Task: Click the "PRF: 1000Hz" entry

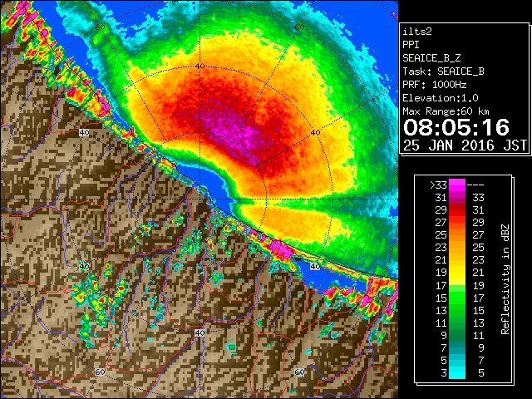Action: pyautogui.click(x=435, y=85)
